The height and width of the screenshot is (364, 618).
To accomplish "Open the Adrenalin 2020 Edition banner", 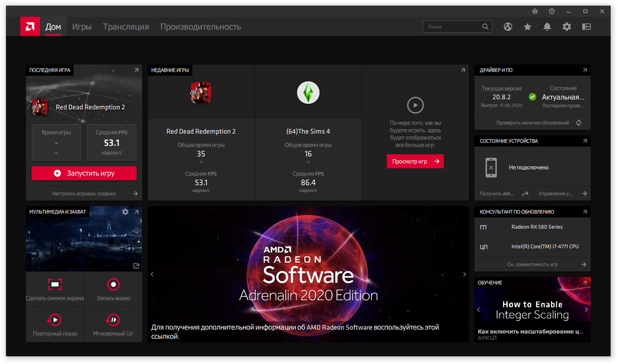I will [308, 274].
